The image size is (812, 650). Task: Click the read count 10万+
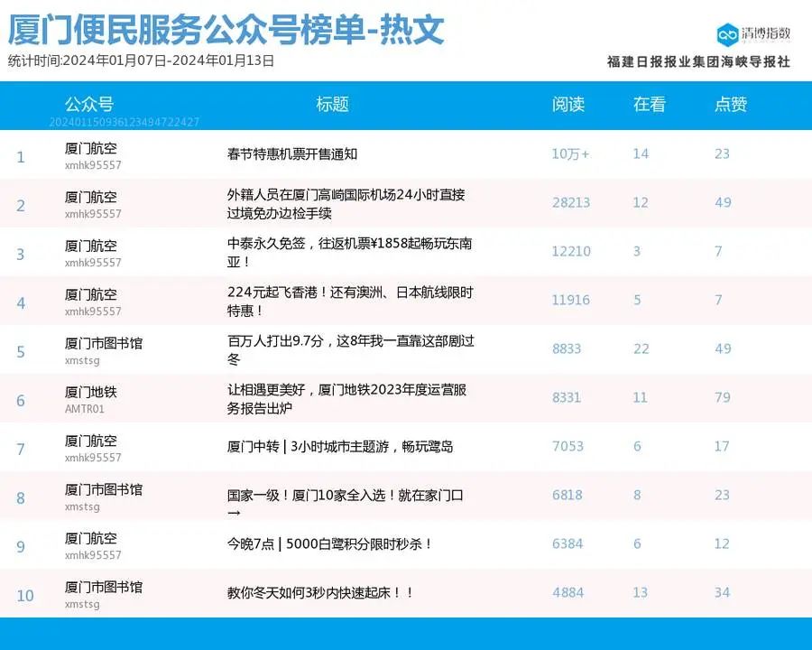click(x=570, y=154)
